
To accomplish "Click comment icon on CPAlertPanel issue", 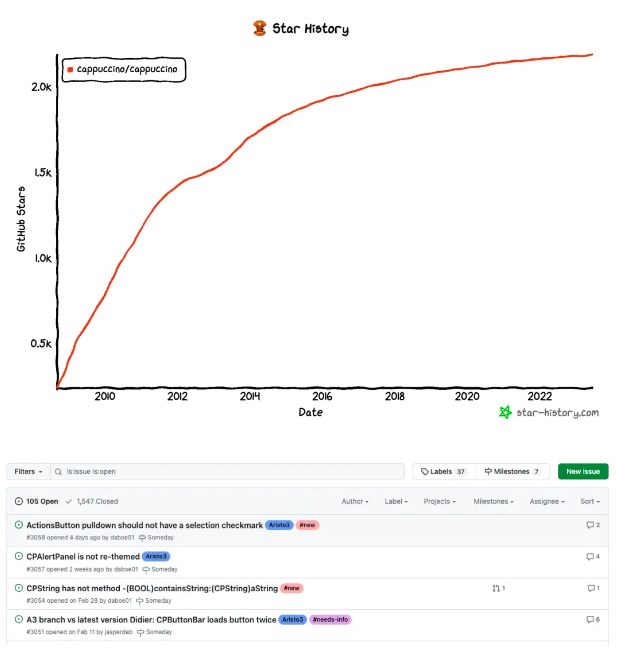I will point(590,556).
